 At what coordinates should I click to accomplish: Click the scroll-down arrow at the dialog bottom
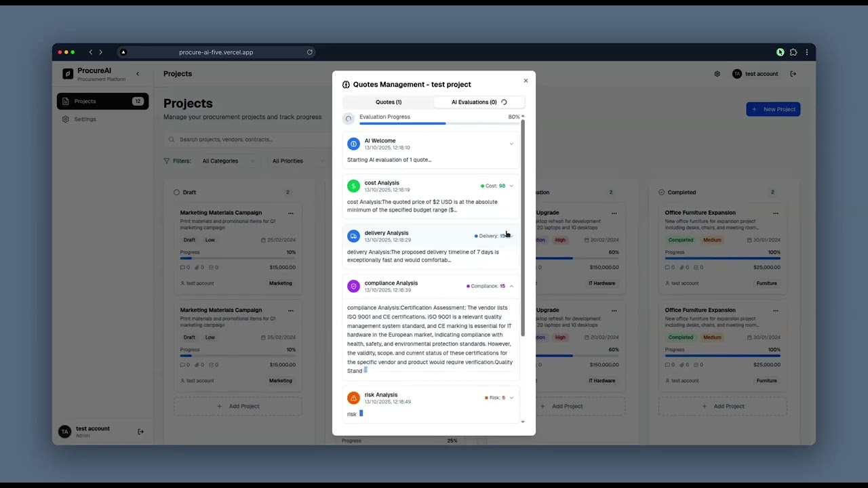523,422
